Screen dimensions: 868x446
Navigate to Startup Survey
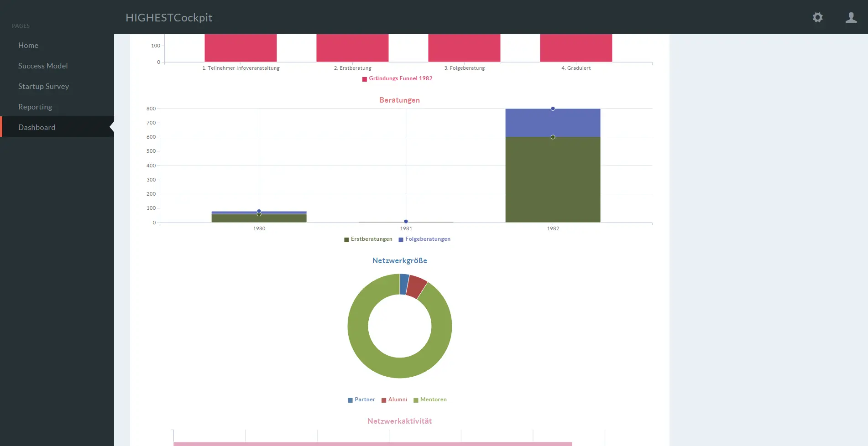(43, 86)
